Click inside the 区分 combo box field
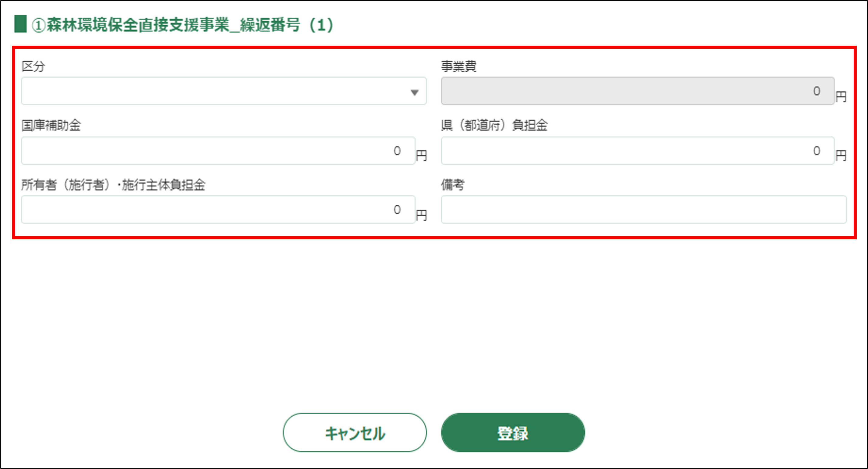 216,91
